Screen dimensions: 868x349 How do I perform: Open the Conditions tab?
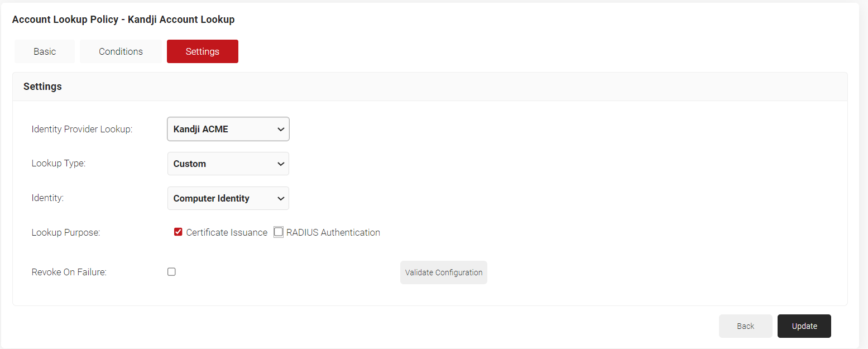click(x=121, y=51)
